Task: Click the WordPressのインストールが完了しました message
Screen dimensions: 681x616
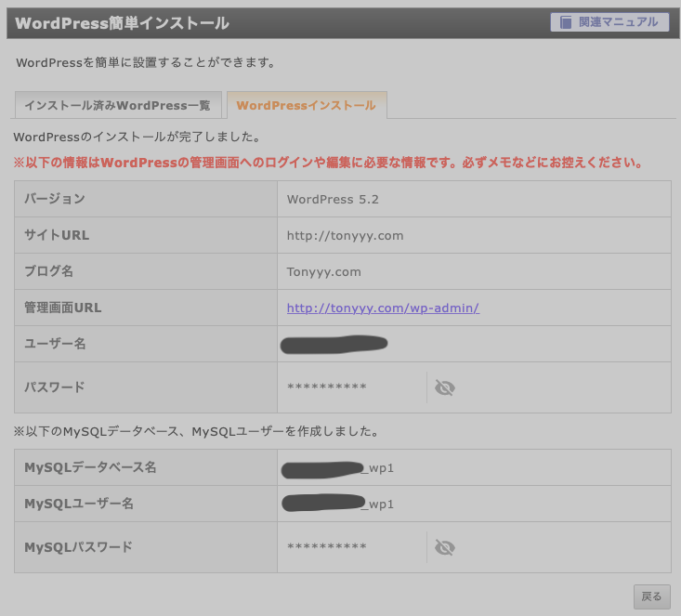Action: point(138,137)
